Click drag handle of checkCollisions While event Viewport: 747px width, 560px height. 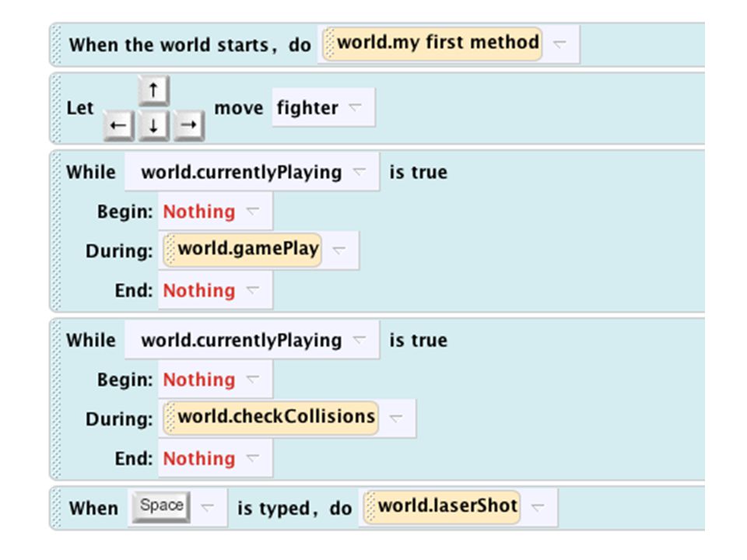click(56, 399)
